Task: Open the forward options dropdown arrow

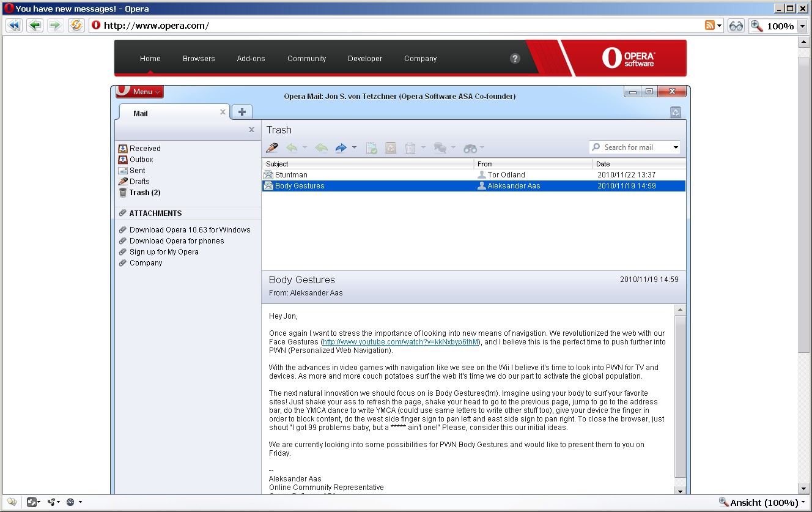Action: 354,147
